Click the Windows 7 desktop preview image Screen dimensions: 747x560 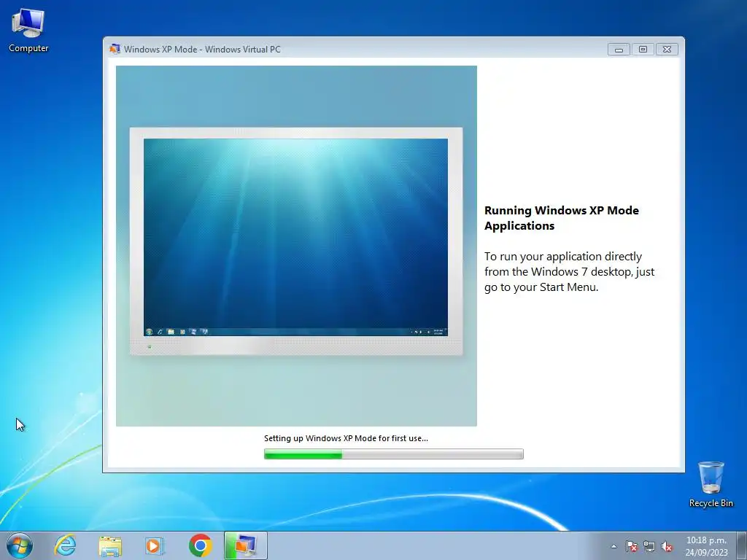(x=296, y=237)
